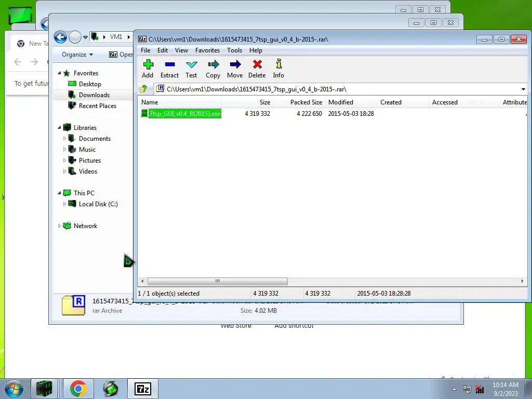Click the horizontal scrollbar thumb in 7-Zip
This screenshot has height=399, width=532.
[218, 281]
